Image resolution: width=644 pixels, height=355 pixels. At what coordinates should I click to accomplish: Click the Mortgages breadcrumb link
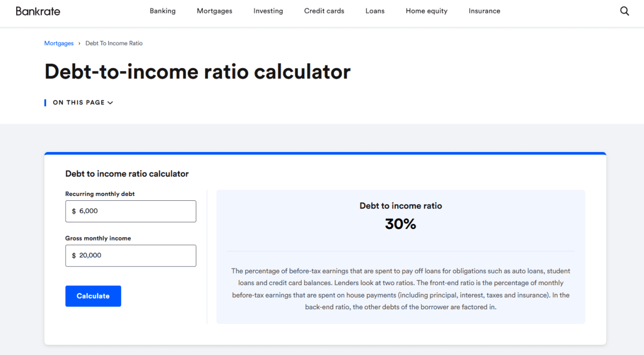point(59,44)
